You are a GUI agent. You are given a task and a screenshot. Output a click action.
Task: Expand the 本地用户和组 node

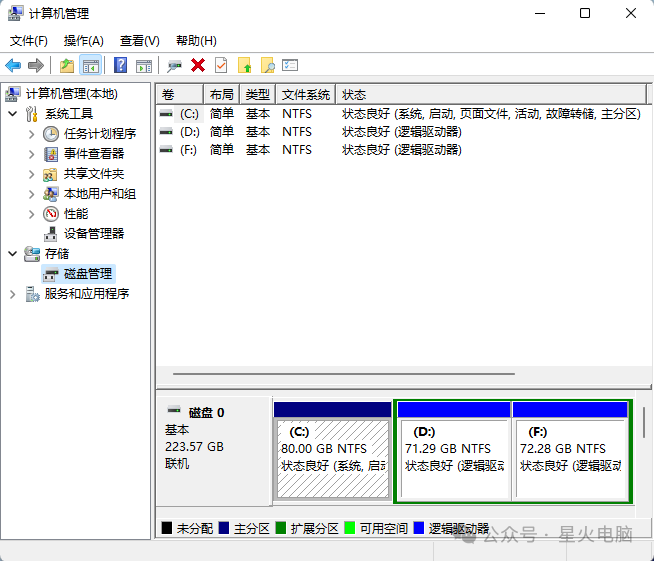32,194
